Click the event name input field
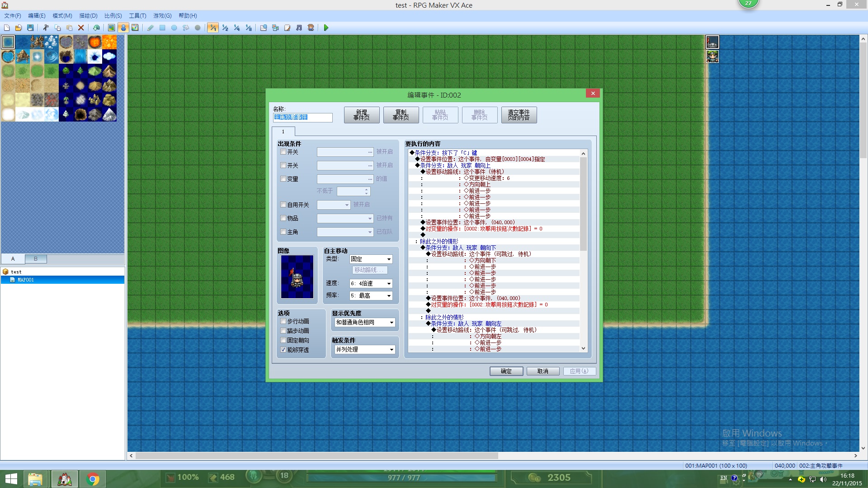Screen dimensions: 868x488 tap(302, 117)
